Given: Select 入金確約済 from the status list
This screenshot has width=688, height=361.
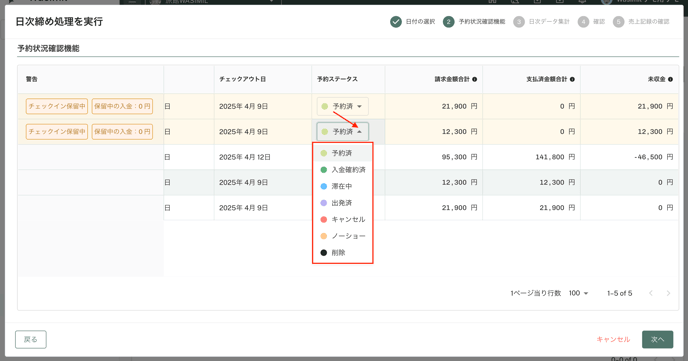Looking at the screenshot, I should click(x=342, y=170).
